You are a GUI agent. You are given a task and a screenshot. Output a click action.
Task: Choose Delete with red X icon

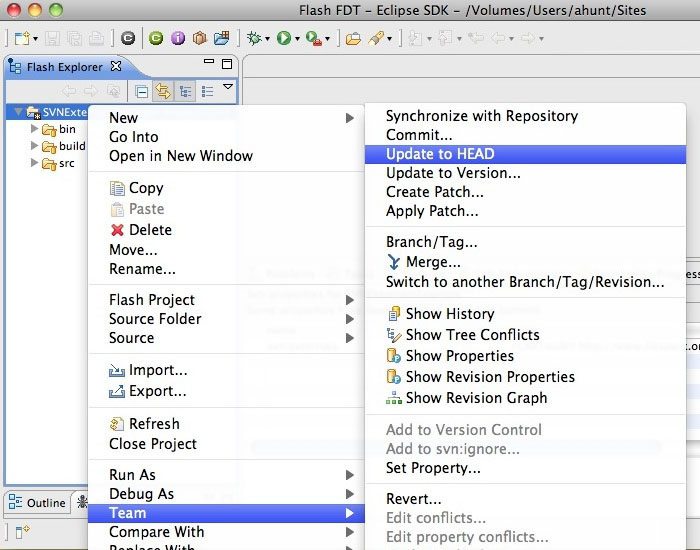click(226, 230)
